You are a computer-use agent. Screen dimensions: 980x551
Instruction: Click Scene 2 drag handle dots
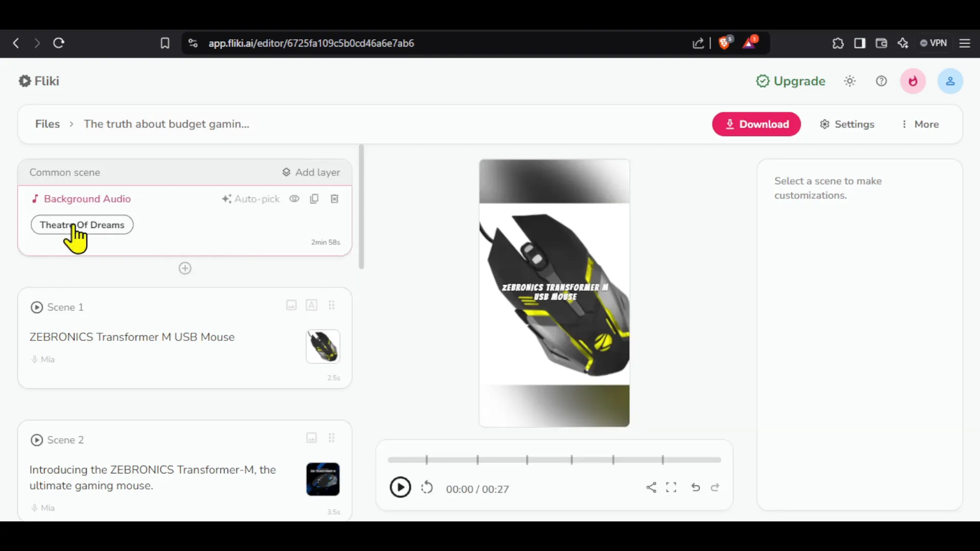point(332,438)
